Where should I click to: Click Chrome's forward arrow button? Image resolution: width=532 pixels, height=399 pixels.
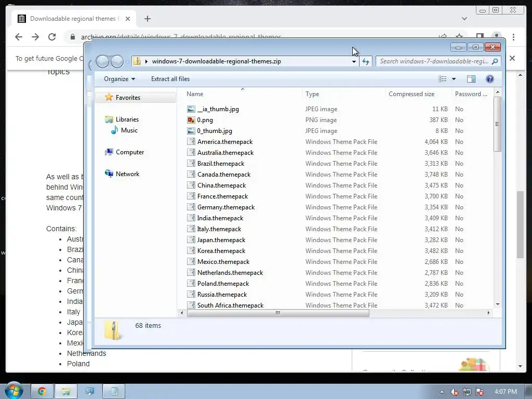pos(35,37)
